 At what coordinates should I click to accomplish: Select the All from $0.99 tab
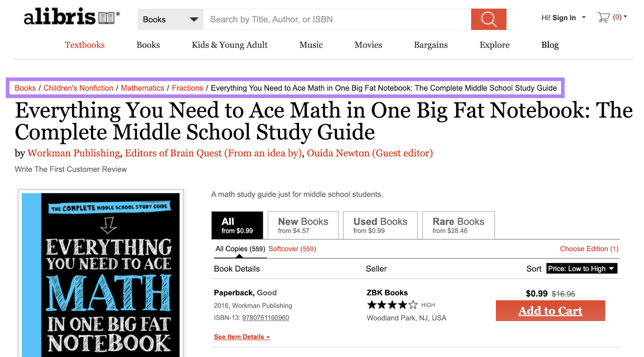[x=237, y=225]
